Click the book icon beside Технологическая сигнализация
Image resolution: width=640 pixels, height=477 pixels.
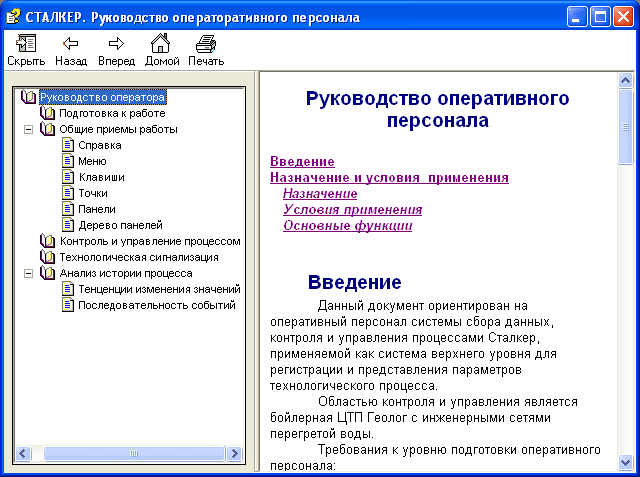47,257
